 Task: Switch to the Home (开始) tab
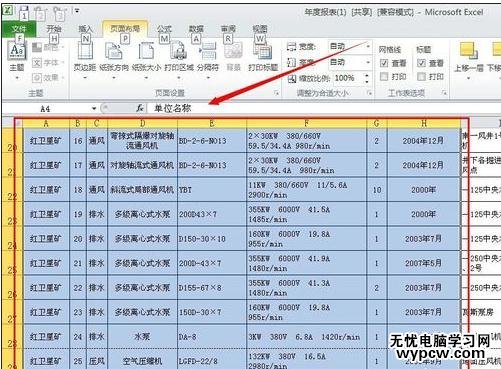[x=54, y=29]
